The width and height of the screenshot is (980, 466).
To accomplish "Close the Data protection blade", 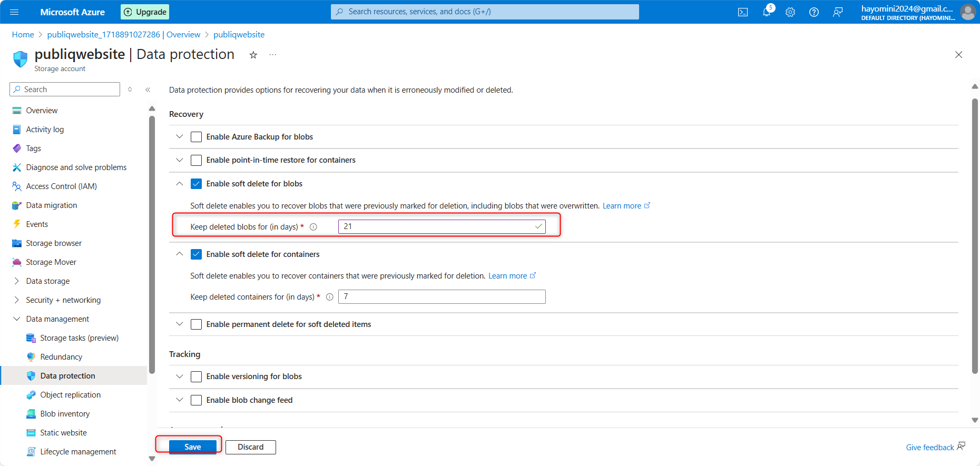I will pos(958,55).
